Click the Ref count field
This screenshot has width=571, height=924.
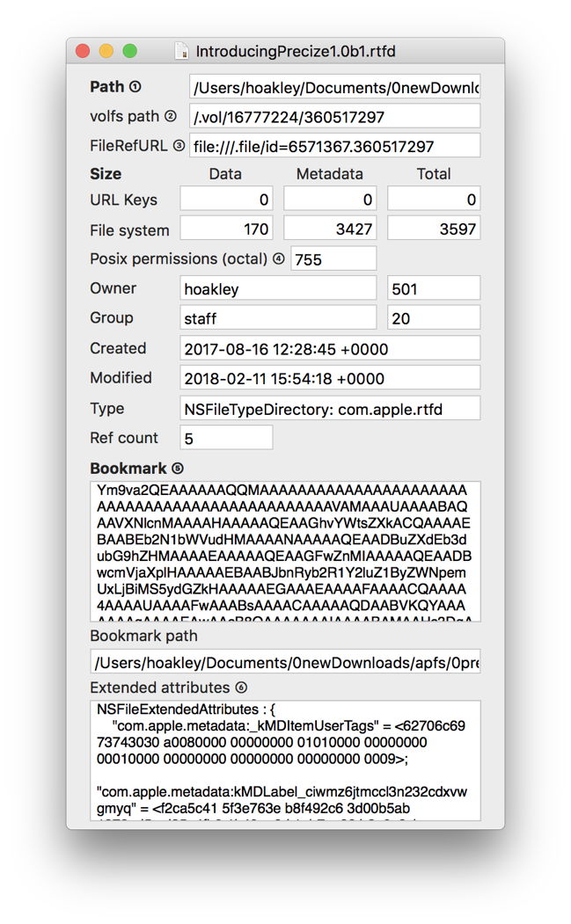[226, 438]
